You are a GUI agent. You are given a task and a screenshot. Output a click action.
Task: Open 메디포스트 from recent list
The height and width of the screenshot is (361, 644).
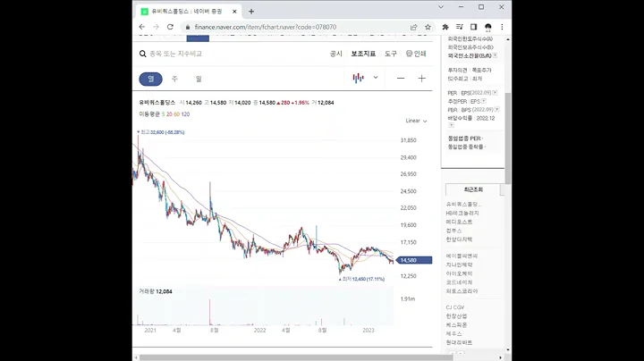(x=459, y=222)
